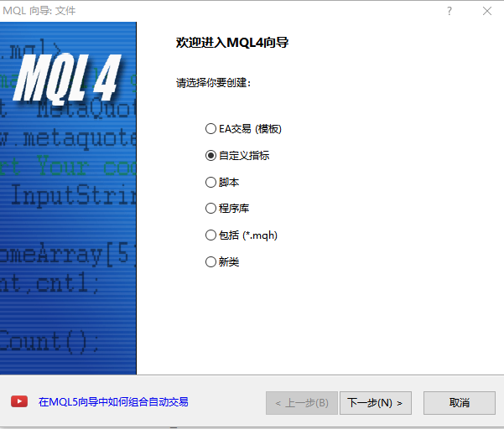Select the 包括 (*.mqh) radio option

pos(242,235)
